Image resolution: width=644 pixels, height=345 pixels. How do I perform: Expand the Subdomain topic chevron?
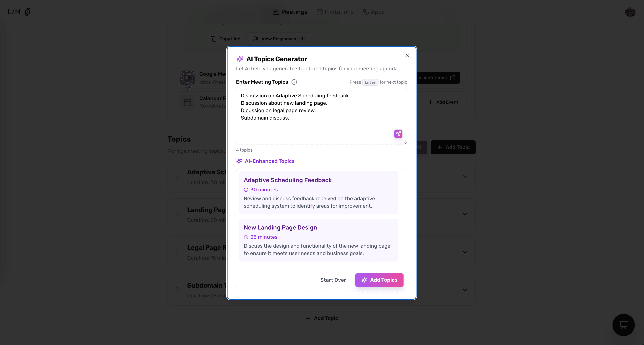click(465, 290)
